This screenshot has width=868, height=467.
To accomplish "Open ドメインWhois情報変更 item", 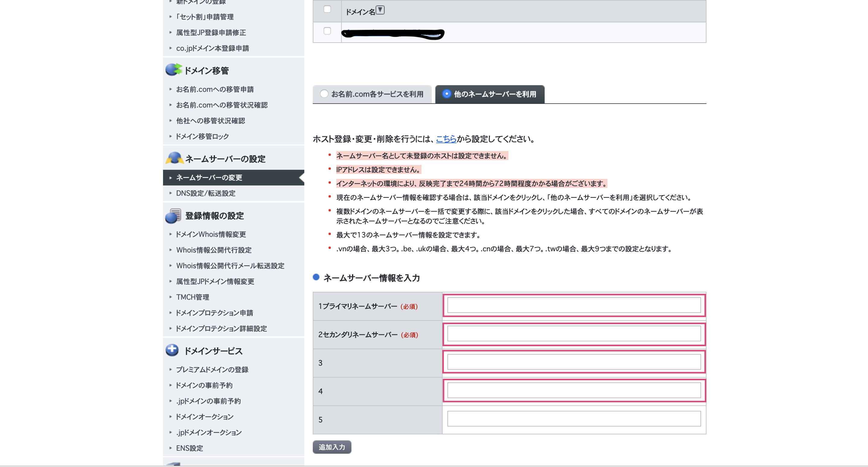I will click(211, 234).
